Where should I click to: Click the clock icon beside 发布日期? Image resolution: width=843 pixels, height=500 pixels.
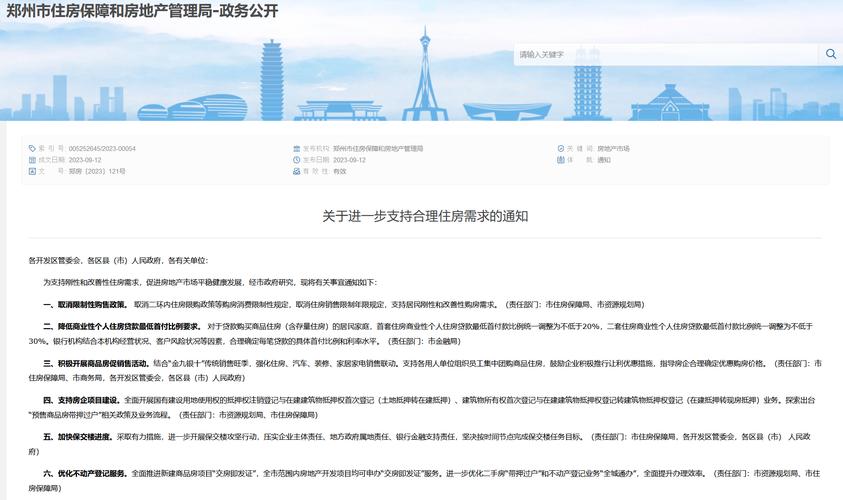tap(296, 160)
